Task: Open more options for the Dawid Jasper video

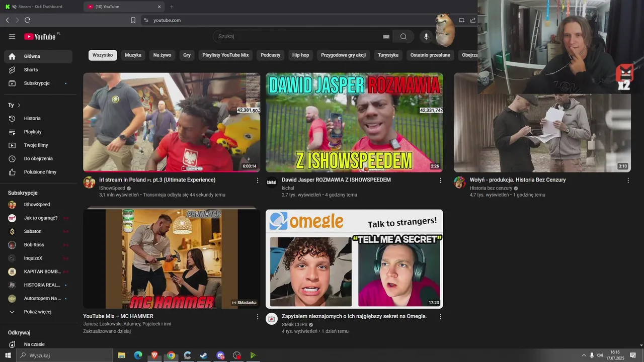Action: (x=440, y=180)
